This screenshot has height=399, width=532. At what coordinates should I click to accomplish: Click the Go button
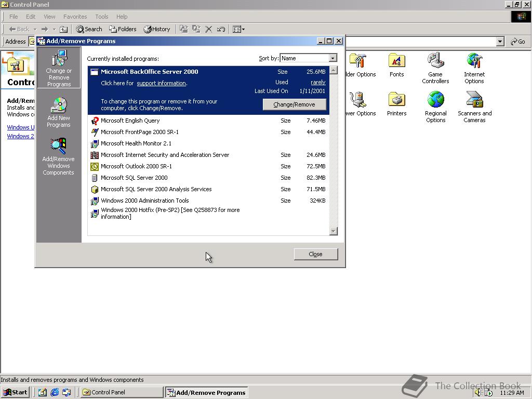518,42
